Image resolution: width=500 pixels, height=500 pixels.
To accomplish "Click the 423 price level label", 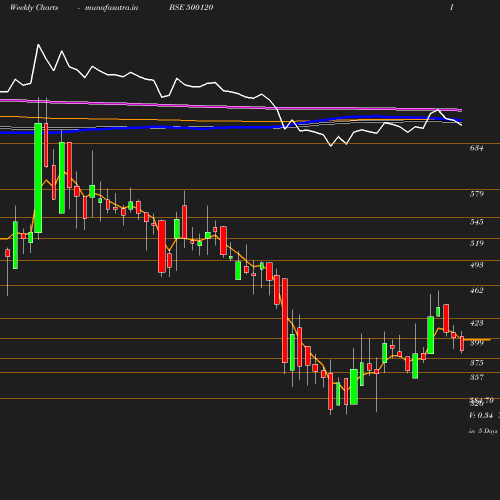I will (476, 323).
